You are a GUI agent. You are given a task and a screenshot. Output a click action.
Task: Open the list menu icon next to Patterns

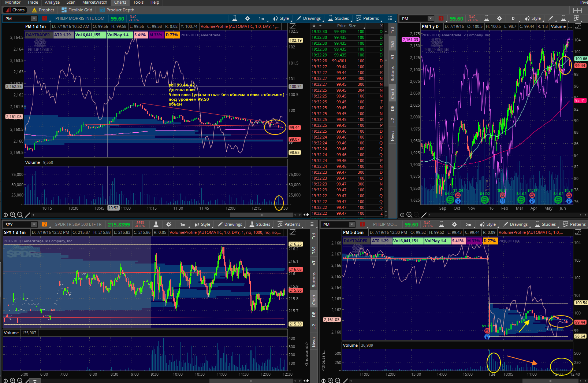pyautogui.click(x=390, y=18)
